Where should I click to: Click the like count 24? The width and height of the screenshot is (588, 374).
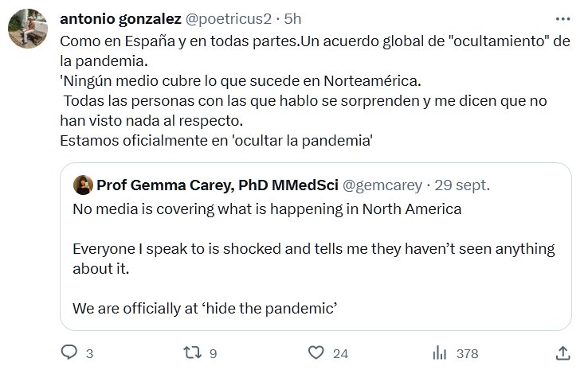coord(341,353)
